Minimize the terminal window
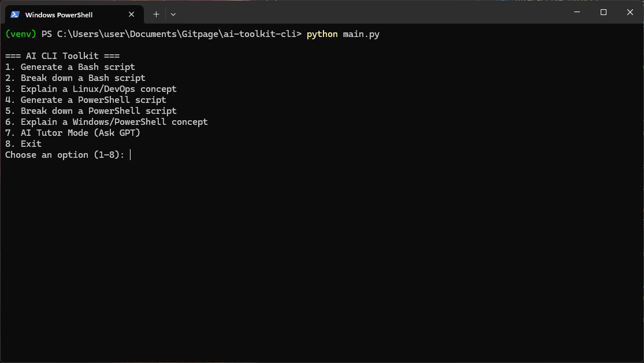This screenshot has width=644, height=363. tap(577, 12)
